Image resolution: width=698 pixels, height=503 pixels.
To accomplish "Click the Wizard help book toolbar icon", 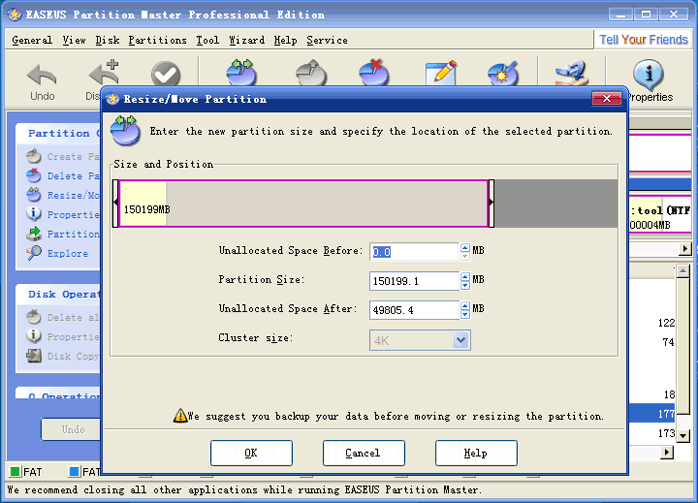I will click(572, 73).
